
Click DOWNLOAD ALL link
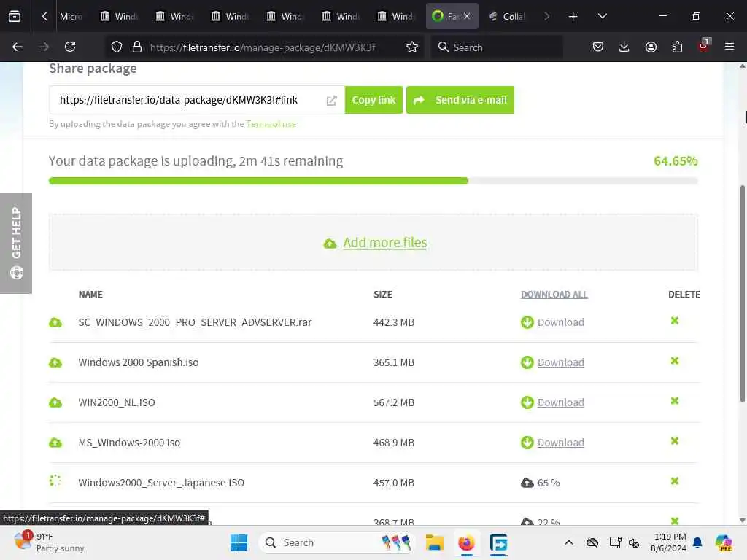tap(554, 295)
